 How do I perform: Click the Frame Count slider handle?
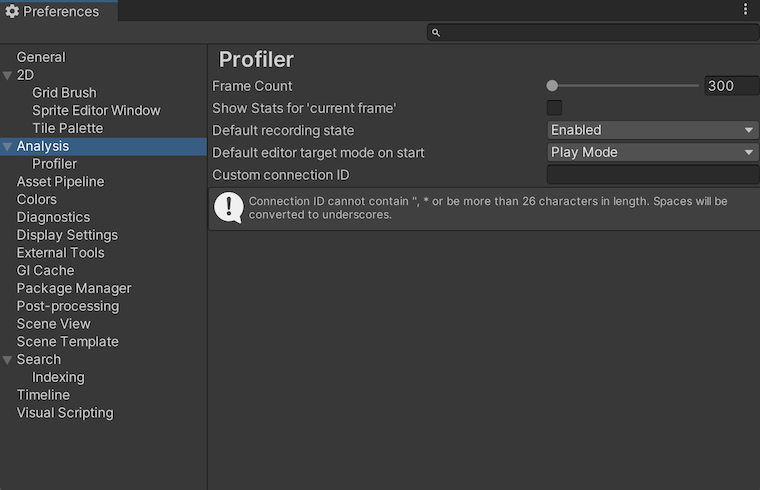552,86
